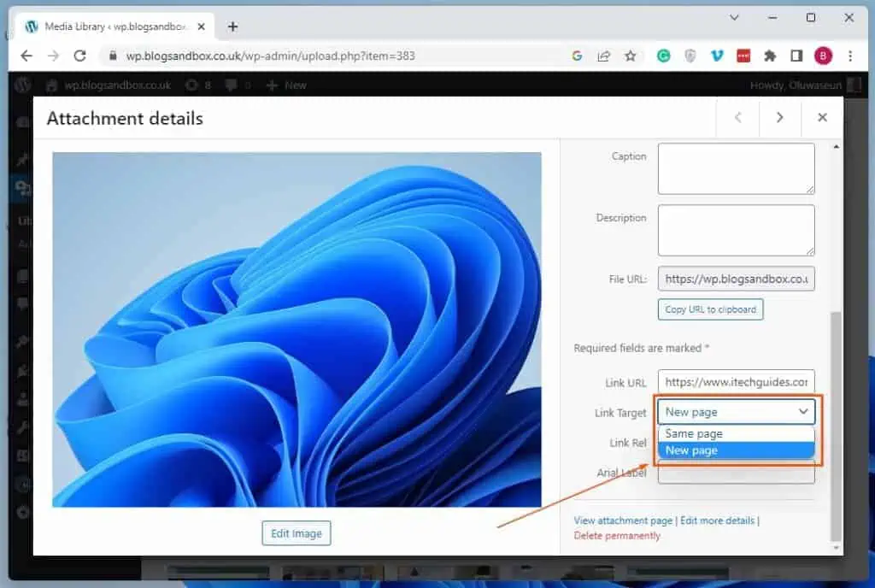875x588 pixels.
Task: Open the "View attachment page" link
Action: pos(623,520)
